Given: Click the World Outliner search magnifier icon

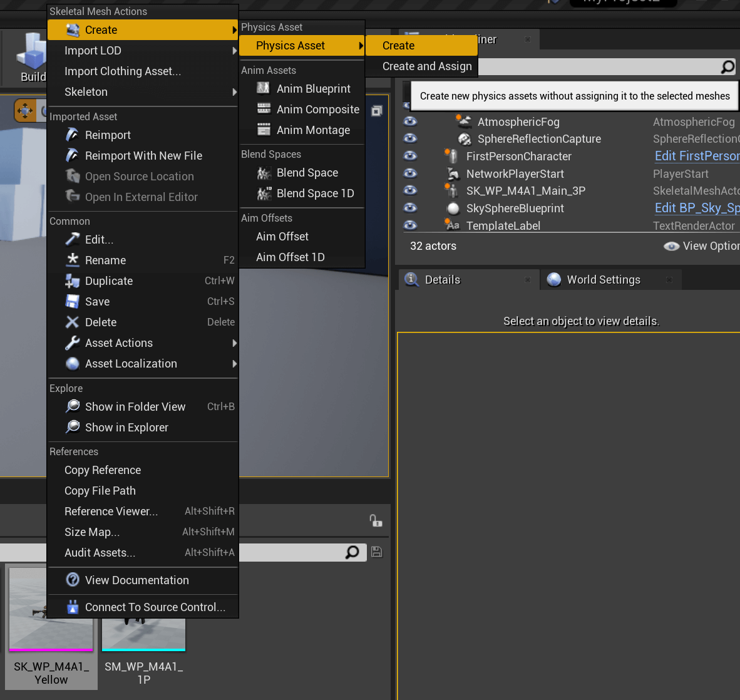Looking at the screenshot, I should coord(727,67).
